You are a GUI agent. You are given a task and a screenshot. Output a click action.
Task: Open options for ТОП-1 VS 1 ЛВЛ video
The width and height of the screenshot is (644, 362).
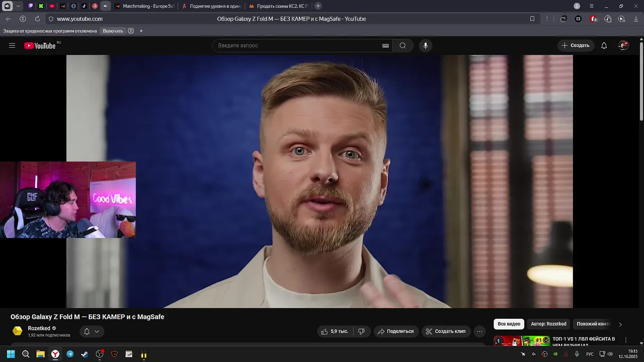[x=626, y=340]
